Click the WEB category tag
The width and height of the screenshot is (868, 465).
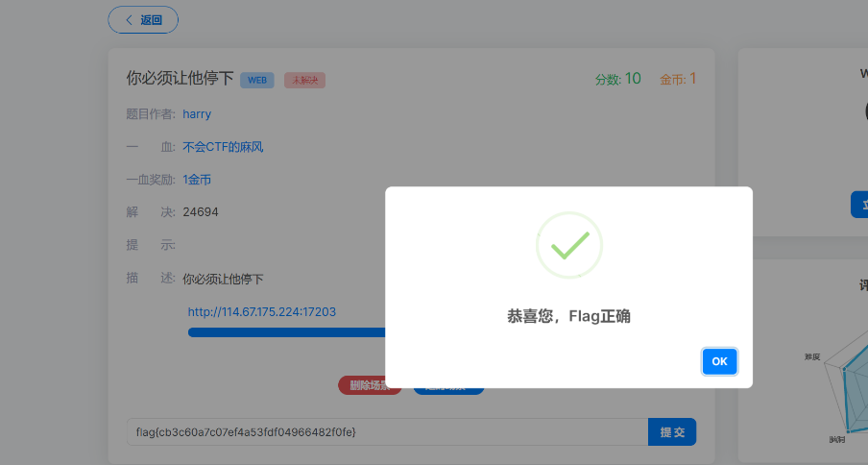click(257, 81)
